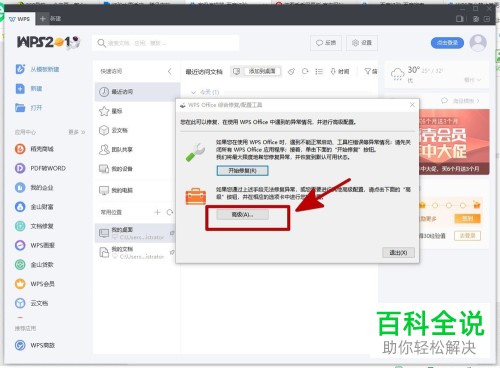Click the plus icon to add a location
The height and width of the screenshot is (368, 500).
[157, 212]
